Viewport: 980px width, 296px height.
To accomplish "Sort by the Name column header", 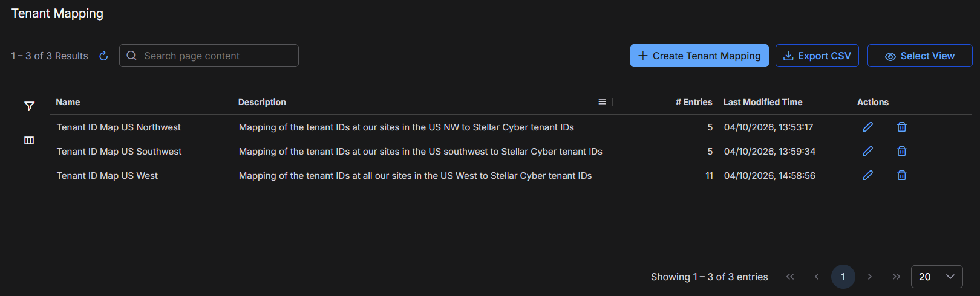I will (x=68, y=102).
